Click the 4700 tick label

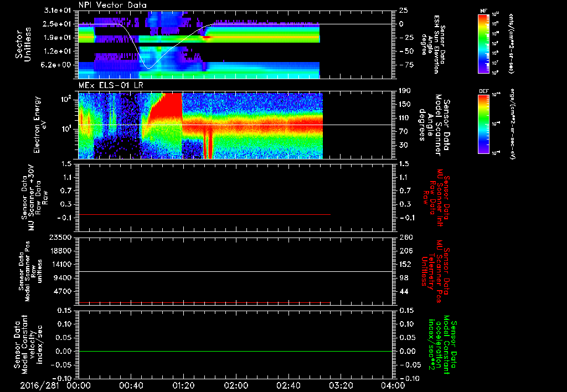click(x=62, y=291)
